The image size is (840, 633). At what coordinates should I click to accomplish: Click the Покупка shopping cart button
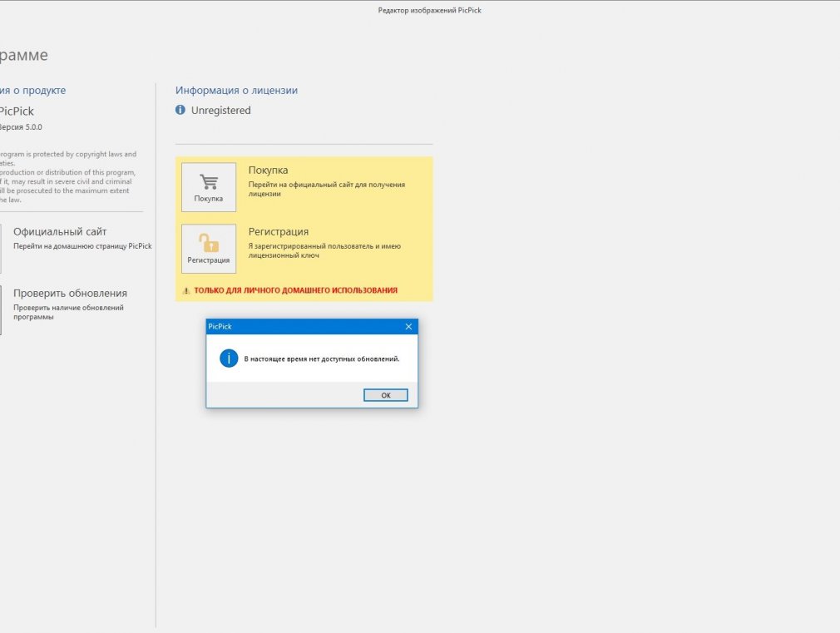click(209, 187)
